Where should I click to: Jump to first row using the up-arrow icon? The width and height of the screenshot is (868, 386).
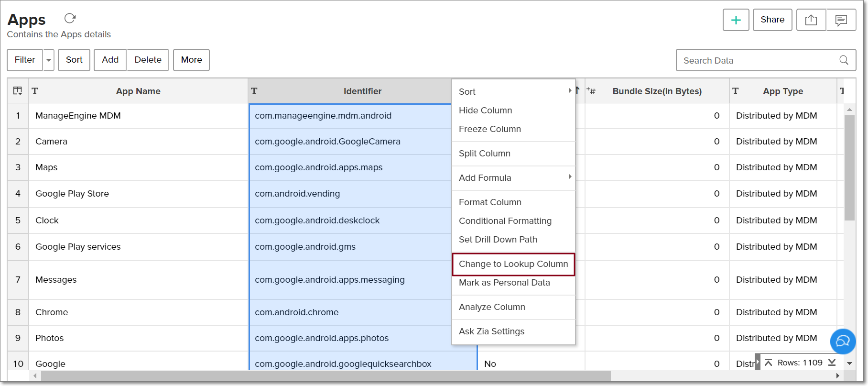point(768,363)
